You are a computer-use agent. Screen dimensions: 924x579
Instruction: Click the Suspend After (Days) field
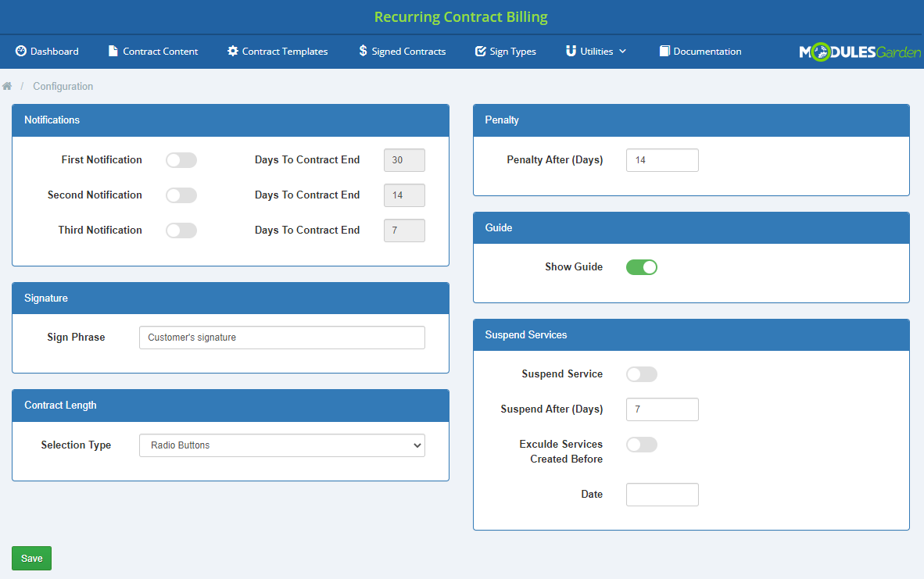(662, 409)
